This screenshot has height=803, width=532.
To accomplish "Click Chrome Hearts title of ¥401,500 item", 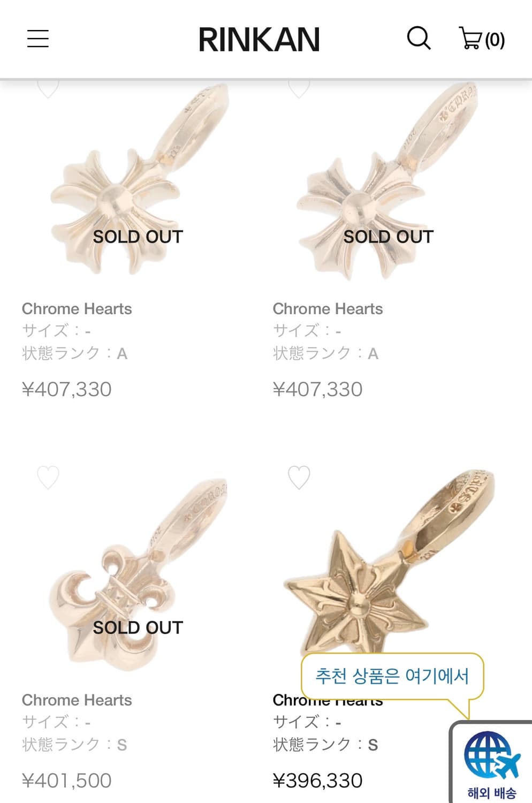I will (x=77, y=700).
